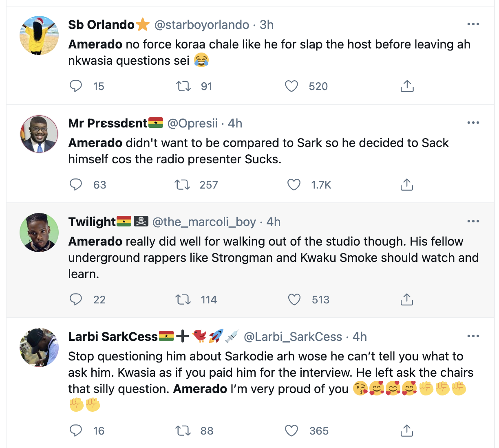
Task: Open the @Opresii profile handle
Action: [192, 123]
